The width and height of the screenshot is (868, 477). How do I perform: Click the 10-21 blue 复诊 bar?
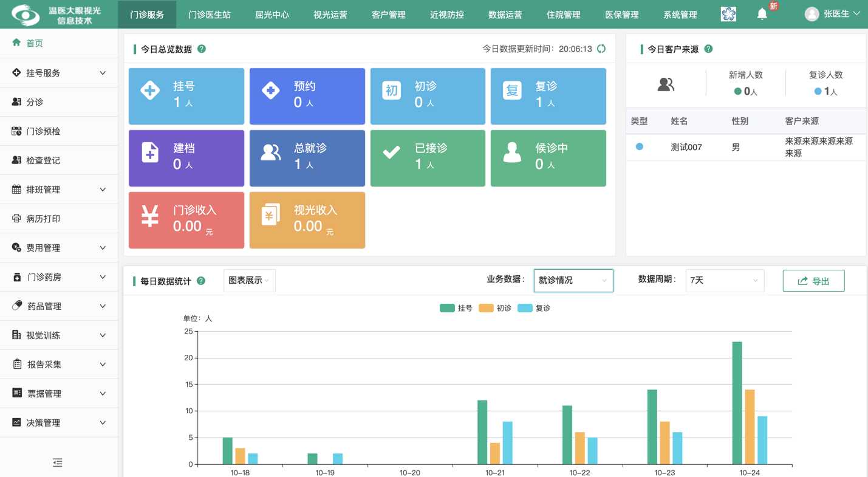[508, 443]
